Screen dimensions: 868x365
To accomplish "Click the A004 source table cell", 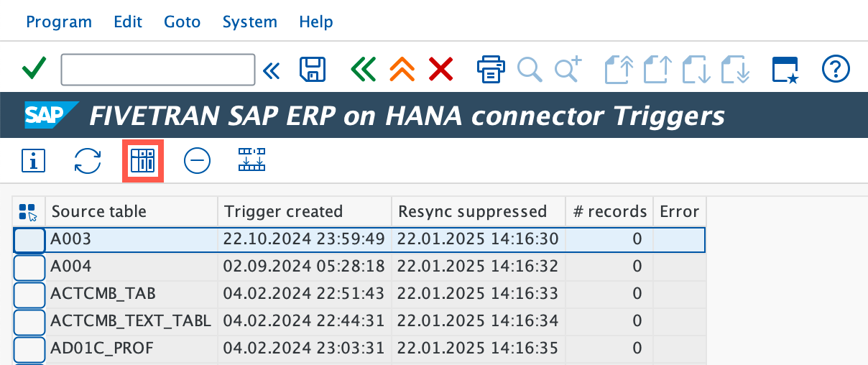I will tap(131, 267).
